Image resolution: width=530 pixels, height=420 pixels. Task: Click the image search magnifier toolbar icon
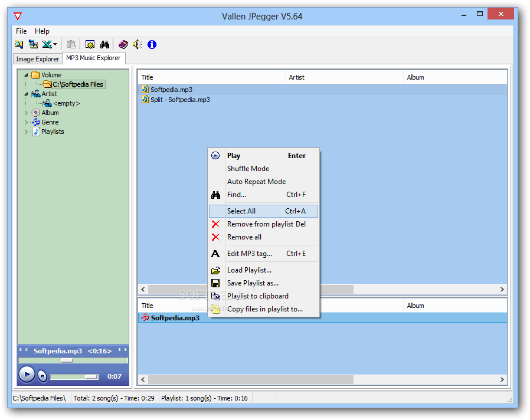pos(19,44)
